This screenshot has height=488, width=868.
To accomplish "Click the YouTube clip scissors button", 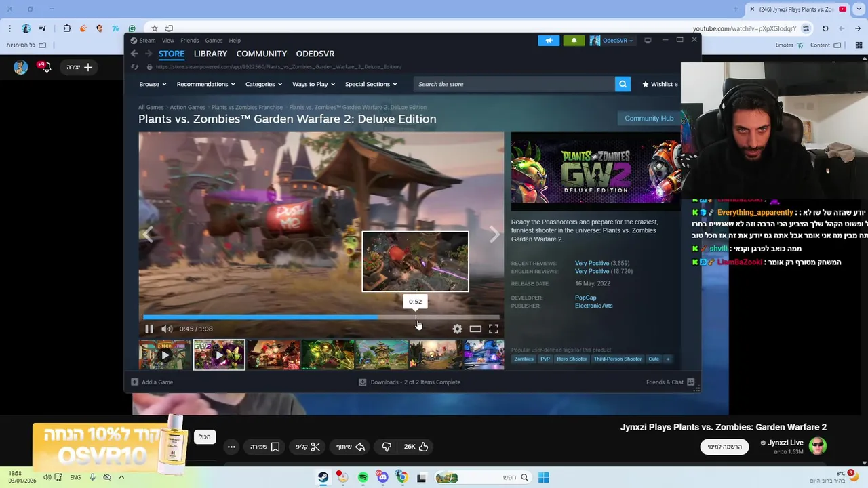I will tap(308, 447).
